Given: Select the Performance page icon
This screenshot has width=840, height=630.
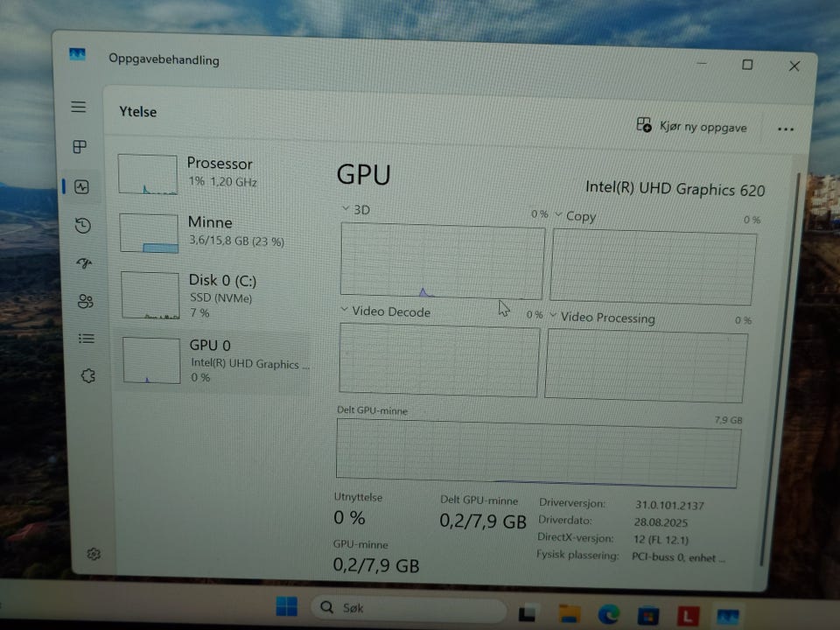Looking at the screenshot, I should click(81, 186).
